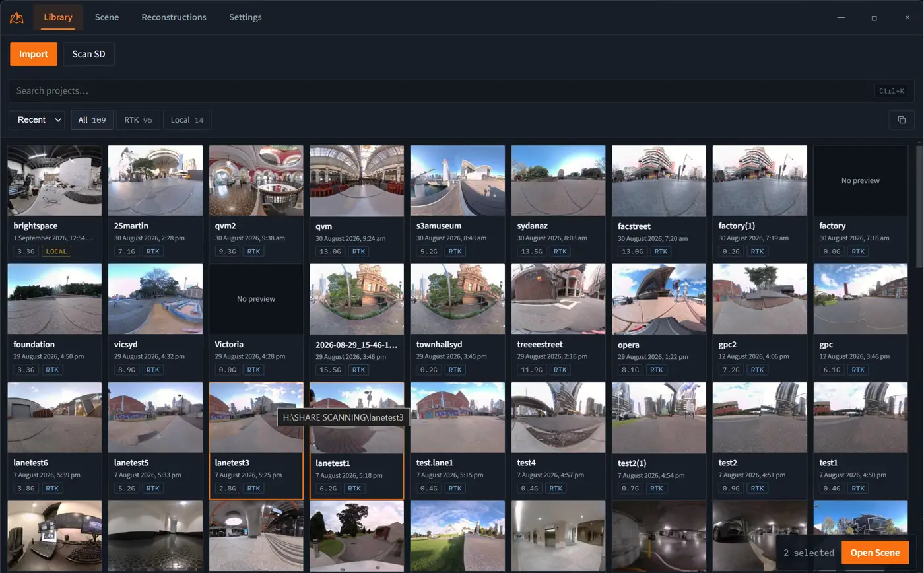Click the '7.1G' size badge on 25martin
This screenshot has width=924, height=573.
click(x=125, y=252)
